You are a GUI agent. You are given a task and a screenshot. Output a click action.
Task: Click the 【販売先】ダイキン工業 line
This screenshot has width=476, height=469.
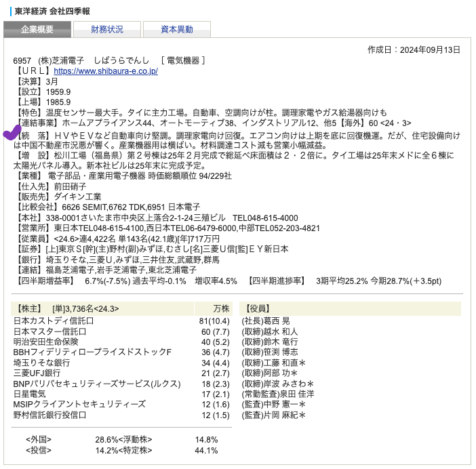[x=58, y=197]
